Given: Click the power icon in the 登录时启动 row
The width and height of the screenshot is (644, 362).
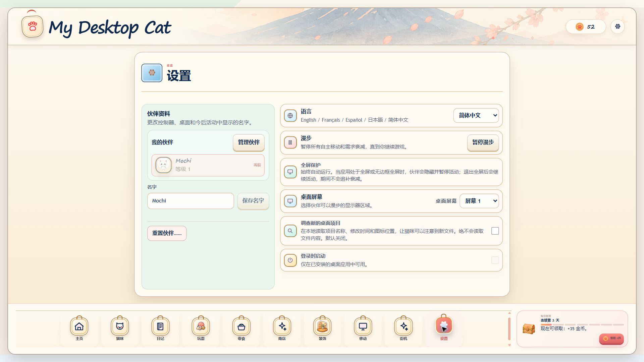Looking at the screenshot, I should [x=290, y=260].
